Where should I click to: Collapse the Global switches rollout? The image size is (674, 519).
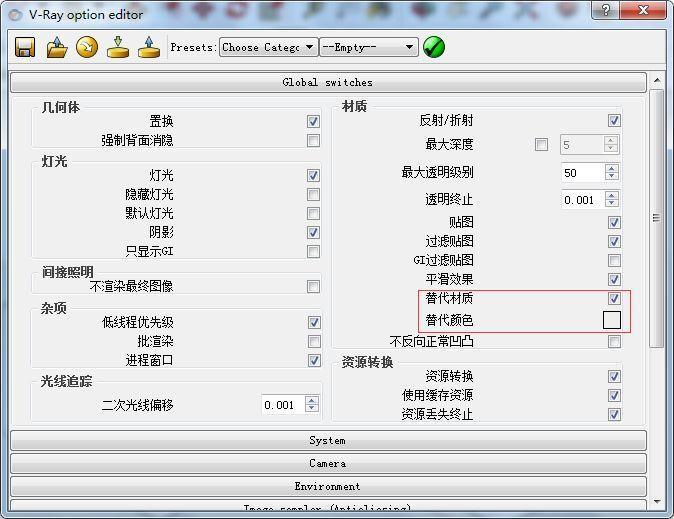pos(328,82)
